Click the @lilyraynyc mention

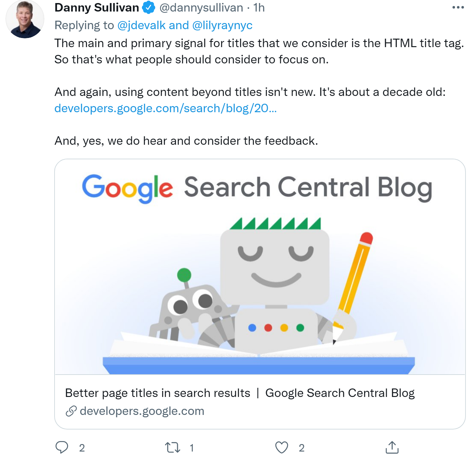[222, 25]
